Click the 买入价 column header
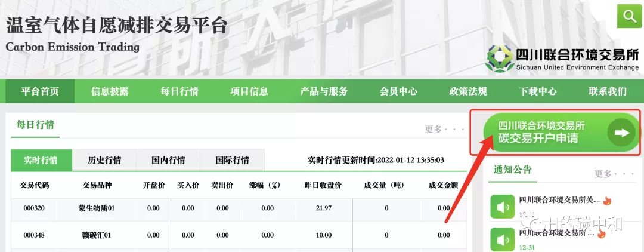 188,185
